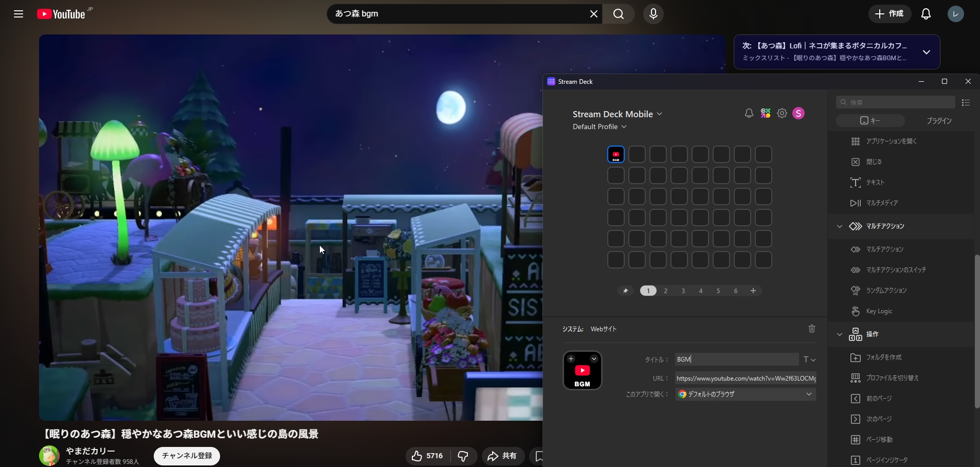Open the デフォルトのブラウザ combo box

[x=745, y=394]
